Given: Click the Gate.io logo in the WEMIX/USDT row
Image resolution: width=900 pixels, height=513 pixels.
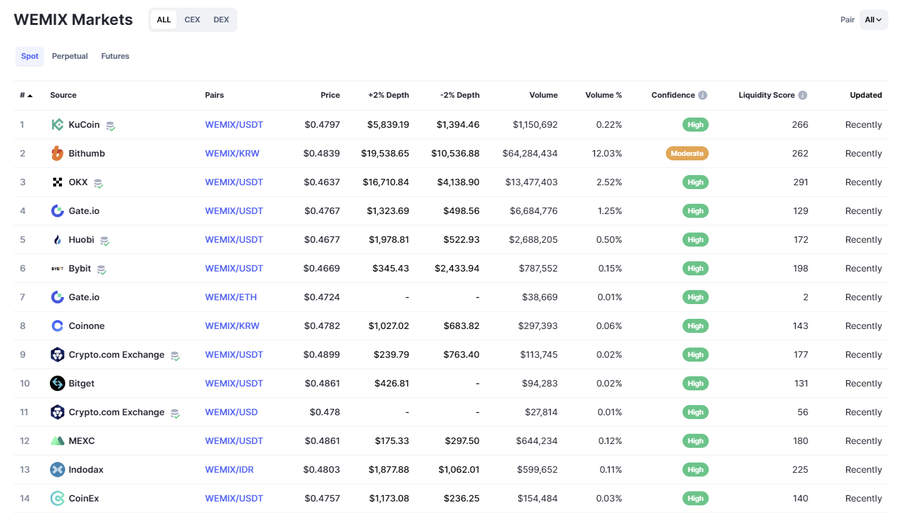Looking at the screenshot, I should (57, 211).
